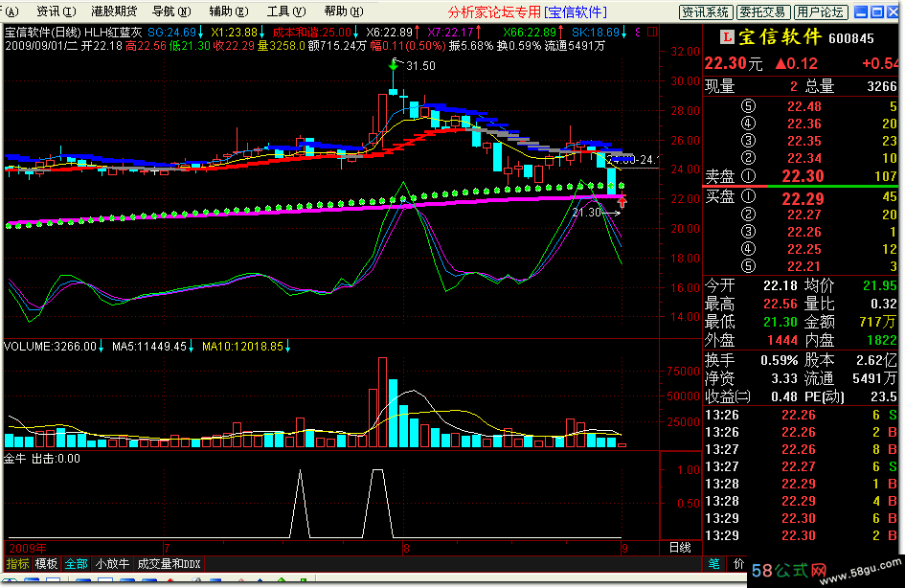Open the 资讯(I) menu

coord(56,11)
